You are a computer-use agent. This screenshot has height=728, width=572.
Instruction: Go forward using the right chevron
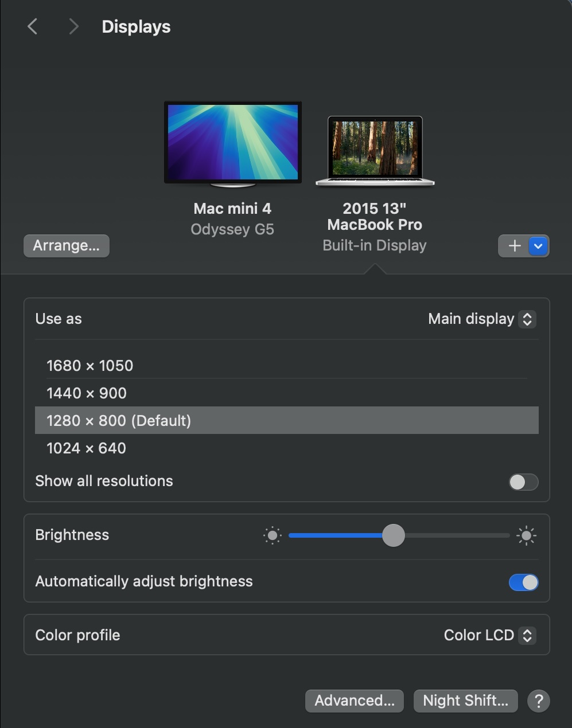(73, 26)
